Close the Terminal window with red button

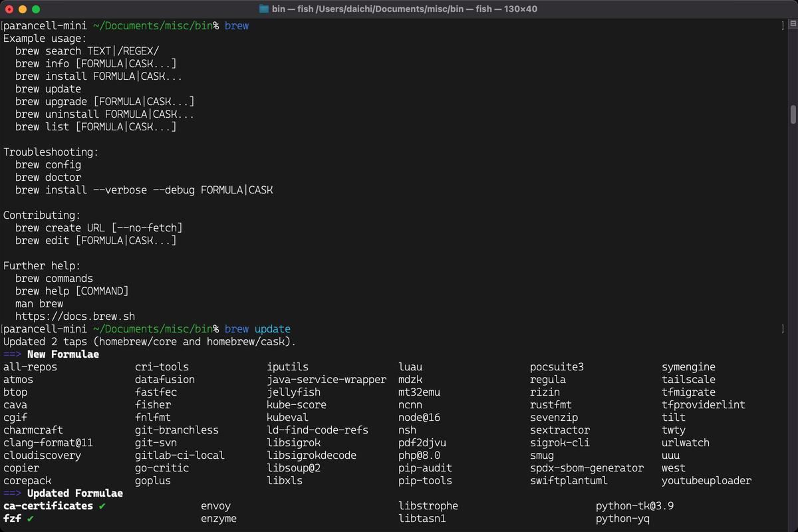point(9,9)
